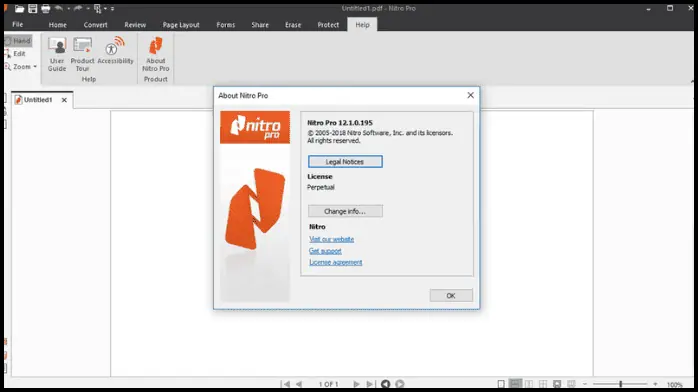
Task: Open the undo history dropdown arrow
Action: click(68, 8)
